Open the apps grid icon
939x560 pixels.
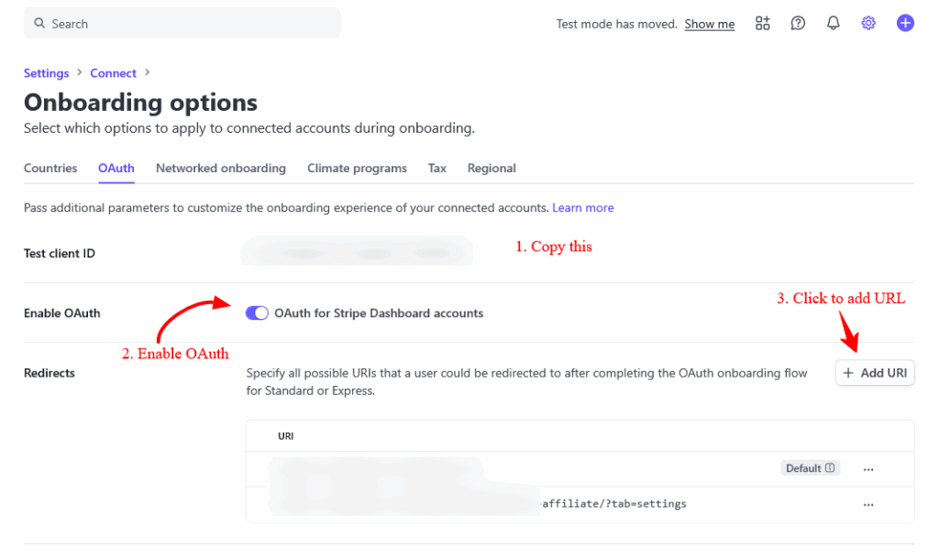tap(763, 24)
